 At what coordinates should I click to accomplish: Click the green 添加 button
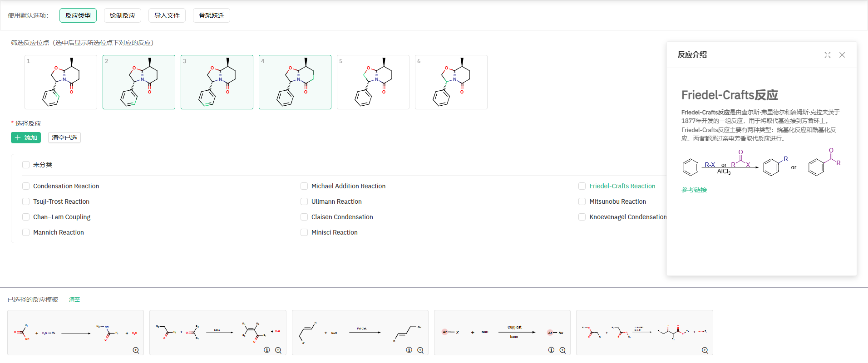click(x=26, y=137)
